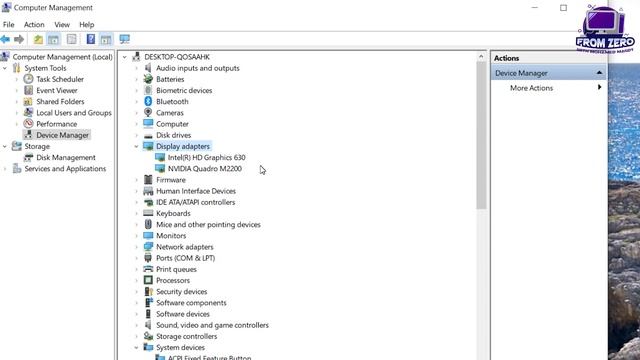Screen dimensions: 640x360
Task: Open the File menu
Action: click(x=9, y=24)
